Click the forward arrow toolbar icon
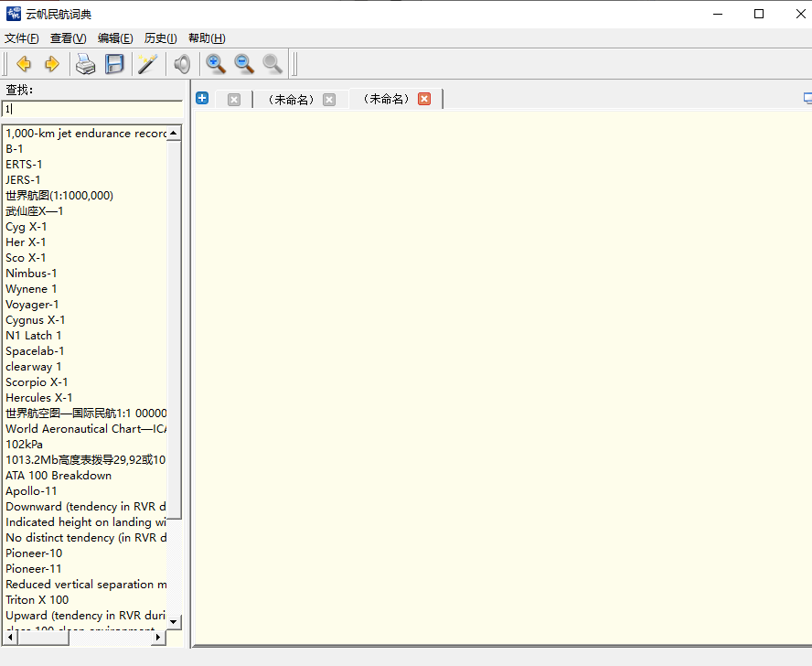The width and height of the screenshot is (812, 666). tap(52, 64)
